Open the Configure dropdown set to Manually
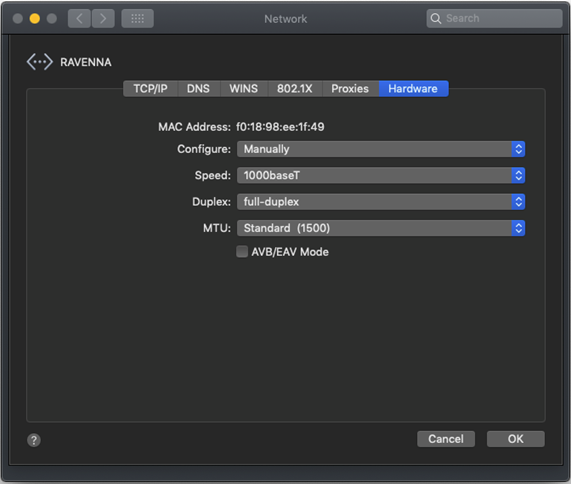The width and height of the screenshot is (571, 484). coord(381,149)
